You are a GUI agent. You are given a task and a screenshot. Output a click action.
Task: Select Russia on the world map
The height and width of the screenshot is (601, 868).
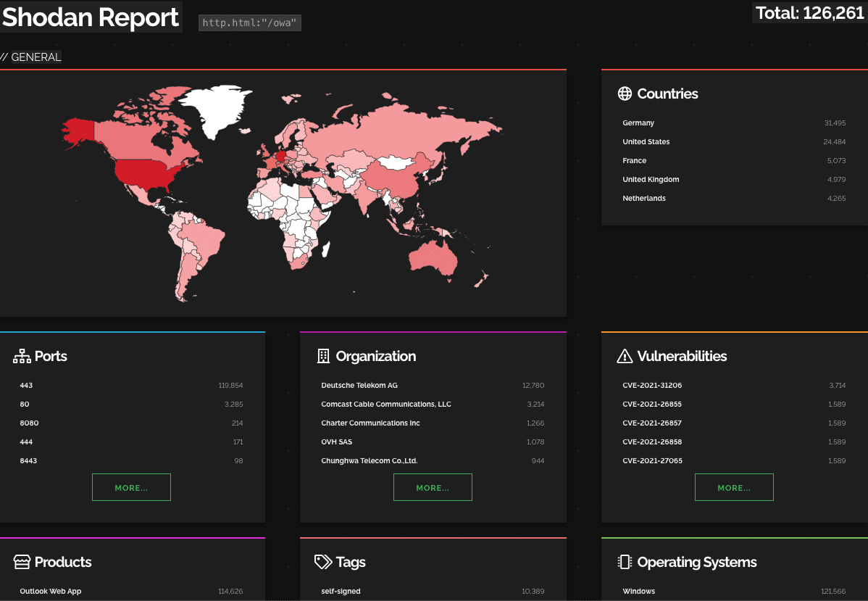(x=398, y=133)
